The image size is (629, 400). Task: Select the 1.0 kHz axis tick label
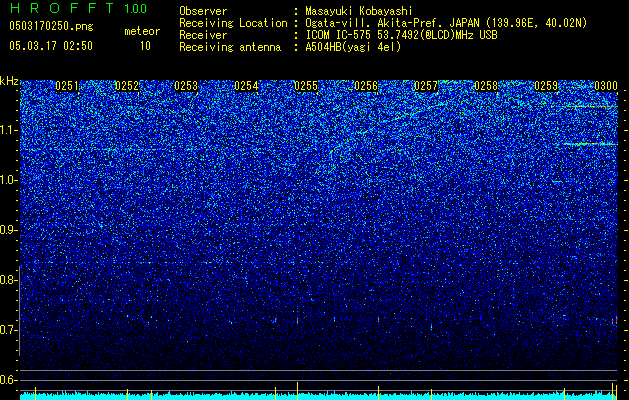coord(8,180)
